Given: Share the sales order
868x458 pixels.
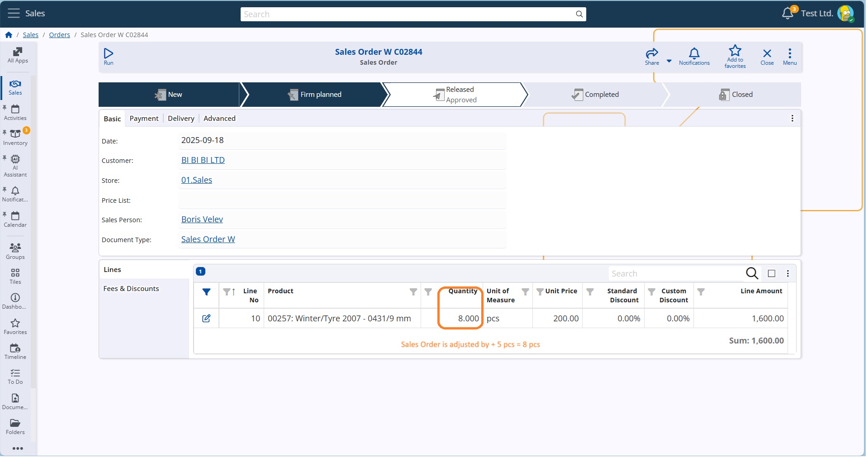Looking at the screenshot, I should (x=652, y=57).
